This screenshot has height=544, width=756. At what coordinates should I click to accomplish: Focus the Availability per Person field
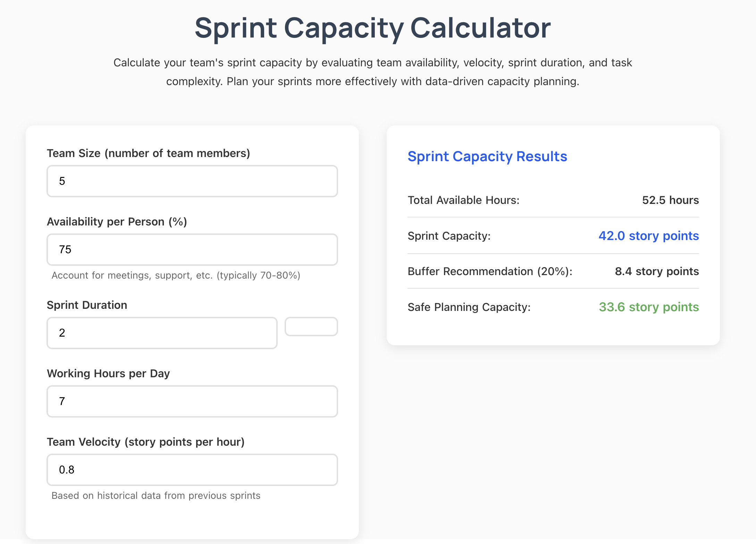point(192,249)
